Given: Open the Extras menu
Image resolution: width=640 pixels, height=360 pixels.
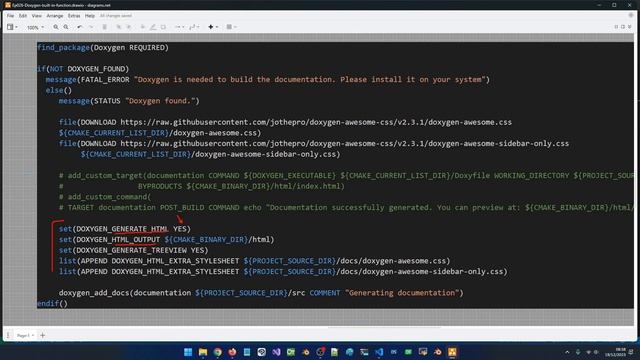Looking at the screenshot, I should click(74, 16).
